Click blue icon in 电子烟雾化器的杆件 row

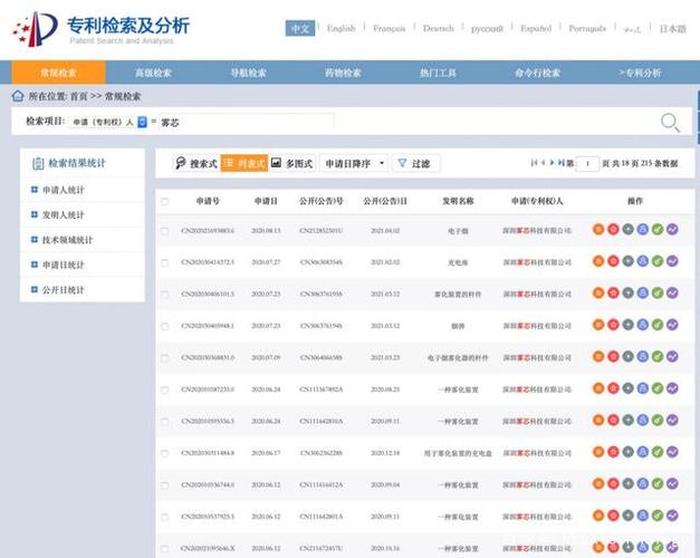(x=642, y=356)
